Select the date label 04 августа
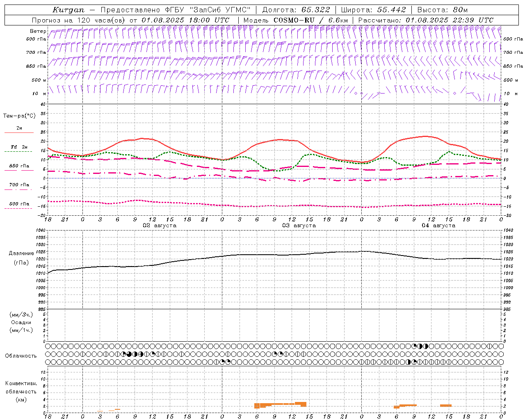 coord(438,226)
